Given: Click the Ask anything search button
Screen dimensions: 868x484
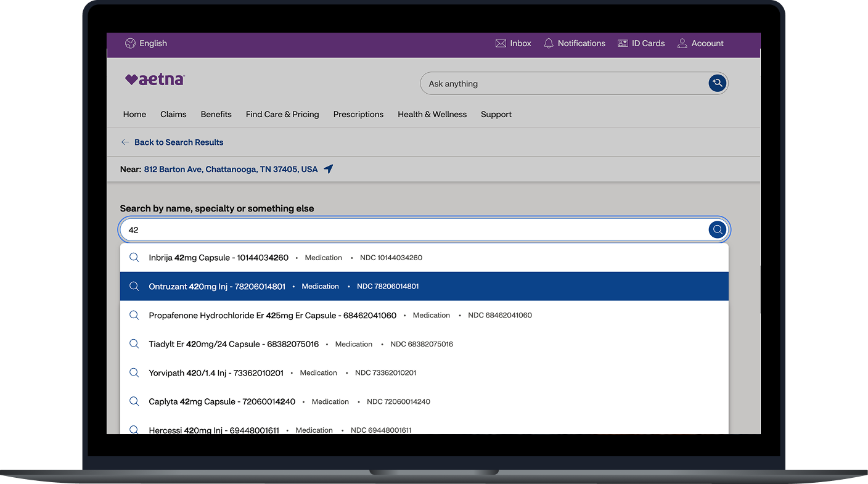Looking at the screenshot, I should [717, 83].
